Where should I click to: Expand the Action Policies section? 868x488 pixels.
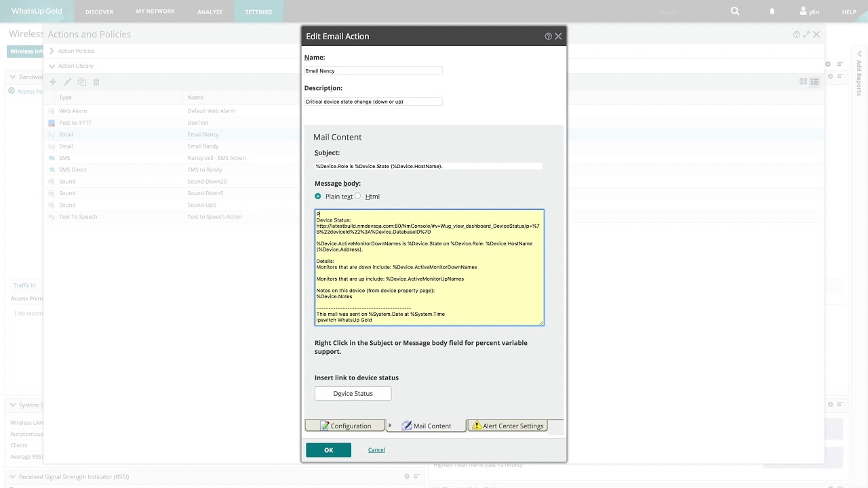pos(51,51)
